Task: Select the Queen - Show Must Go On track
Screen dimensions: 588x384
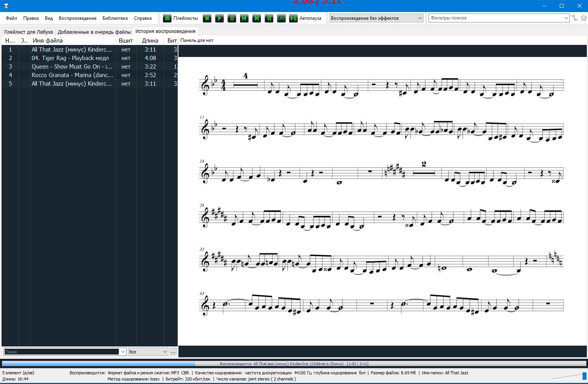Action: click(x=72, y=67)
